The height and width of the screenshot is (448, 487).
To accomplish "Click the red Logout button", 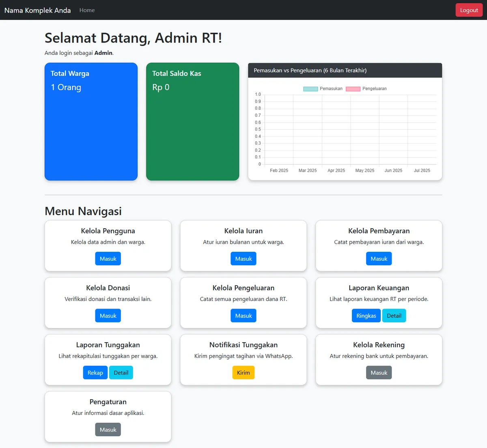I will coord(469,10).
